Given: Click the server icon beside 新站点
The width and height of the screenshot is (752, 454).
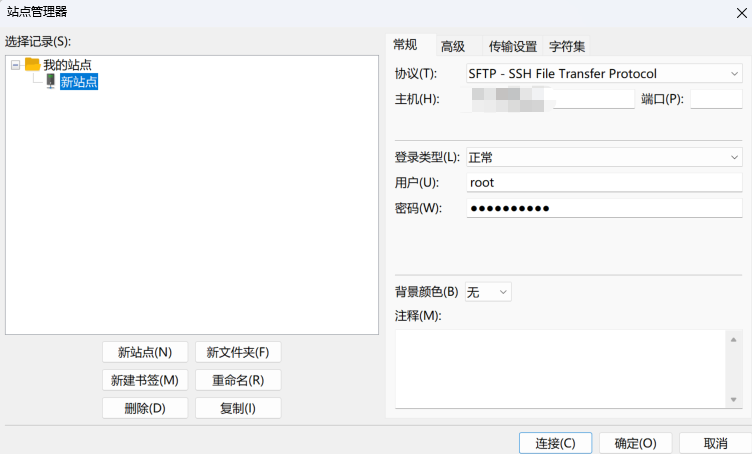Looking at the screenshot, I should (50, 82).
